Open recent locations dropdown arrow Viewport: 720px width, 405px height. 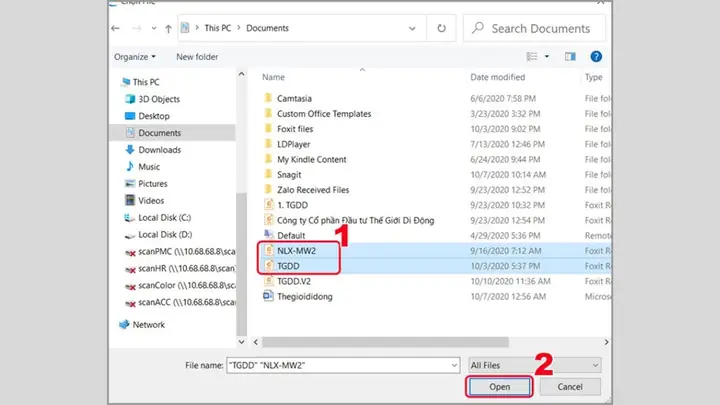[x=154, y=28]
